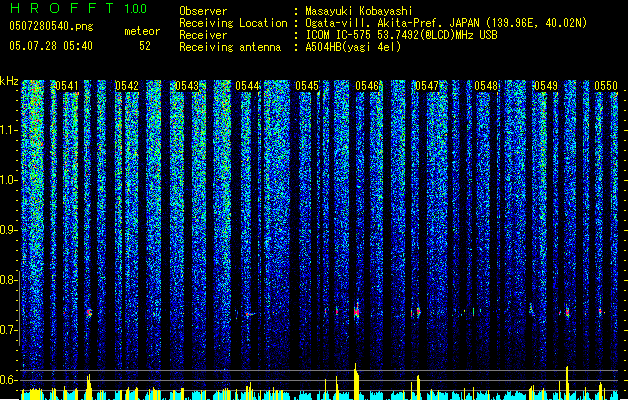Click the Receiving antenna label
629x400 pixels.
(230, 47)
